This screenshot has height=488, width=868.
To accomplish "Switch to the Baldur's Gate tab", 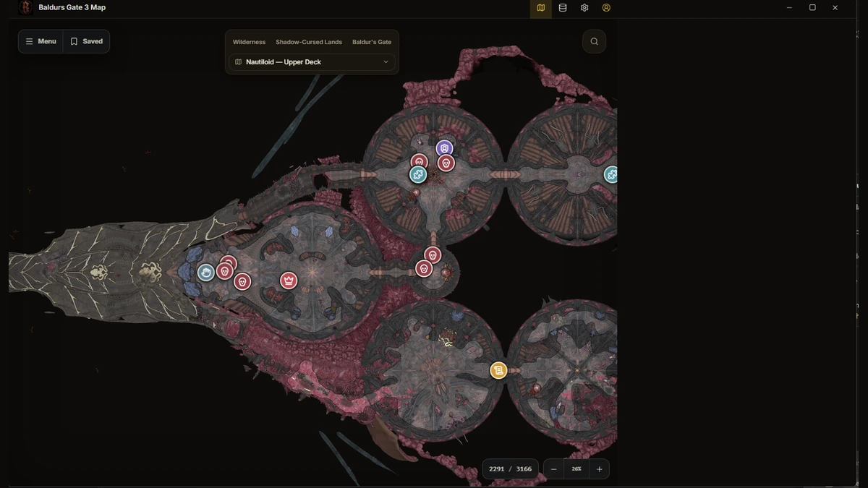I will click(372, 42).
